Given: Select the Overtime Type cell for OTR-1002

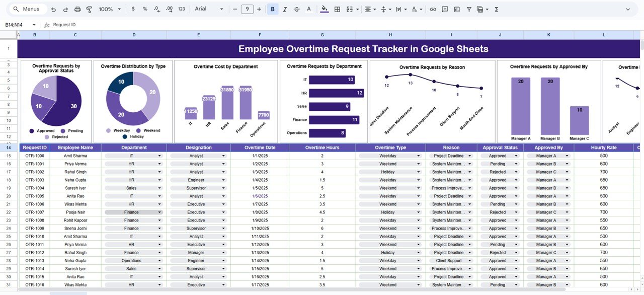Looking at the screenshot, I should coord(390,172).
